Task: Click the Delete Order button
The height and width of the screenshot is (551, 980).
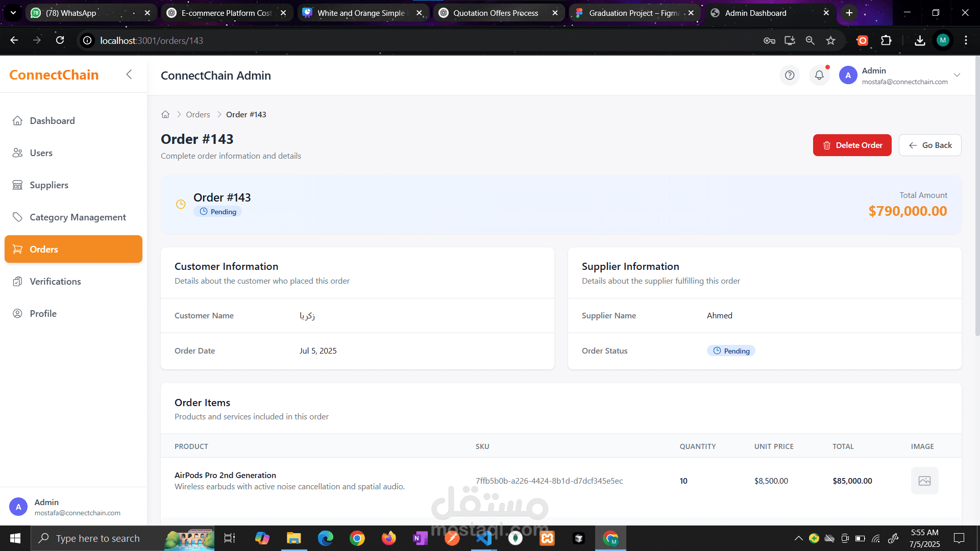Action: [x=852, y=145]
